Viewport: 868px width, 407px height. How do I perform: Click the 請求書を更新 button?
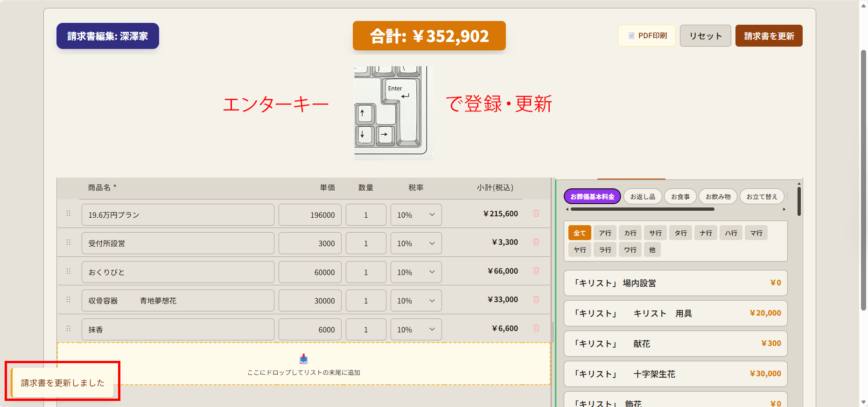click(769, 36)
